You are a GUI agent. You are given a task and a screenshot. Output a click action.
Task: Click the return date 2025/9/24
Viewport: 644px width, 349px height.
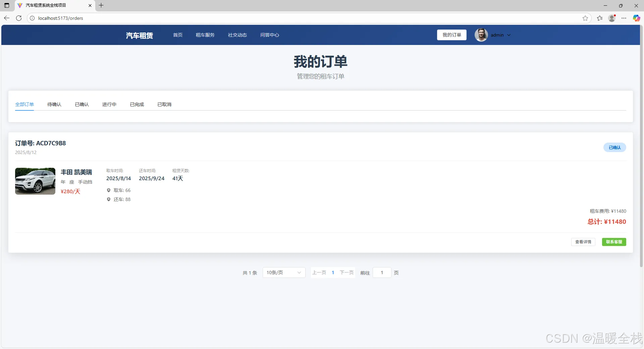(x=152, y=178)
